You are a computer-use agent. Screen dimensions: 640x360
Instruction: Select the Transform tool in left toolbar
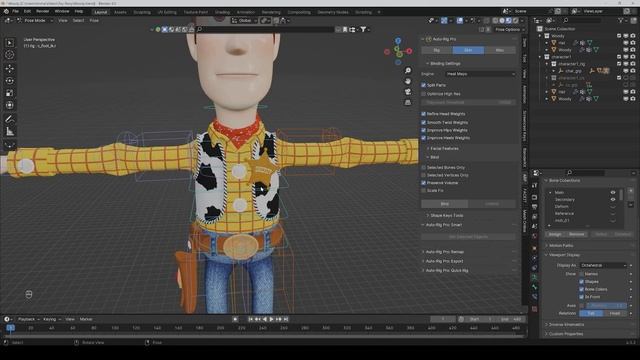click(9, 105)
